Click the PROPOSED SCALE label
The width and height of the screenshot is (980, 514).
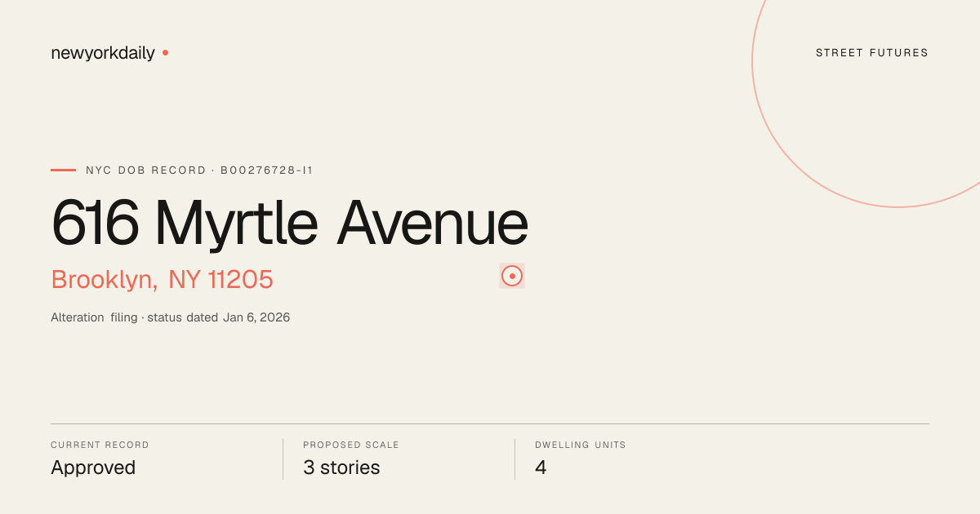[351, 445]
